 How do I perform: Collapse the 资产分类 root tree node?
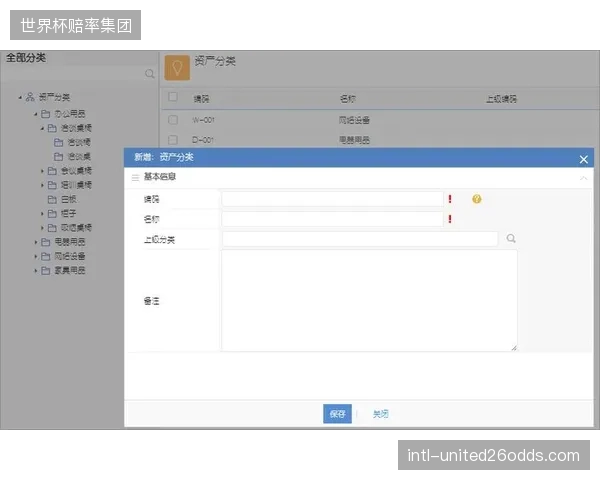point(20,98)
